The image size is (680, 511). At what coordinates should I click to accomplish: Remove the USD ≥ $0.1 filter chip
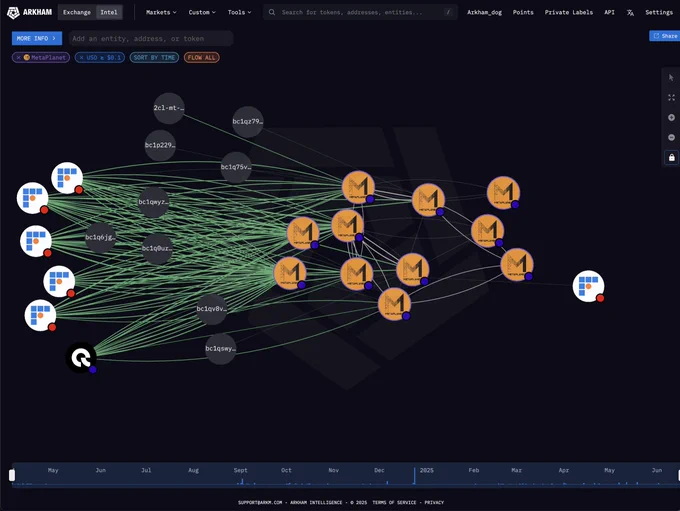[x=81, y=57]
